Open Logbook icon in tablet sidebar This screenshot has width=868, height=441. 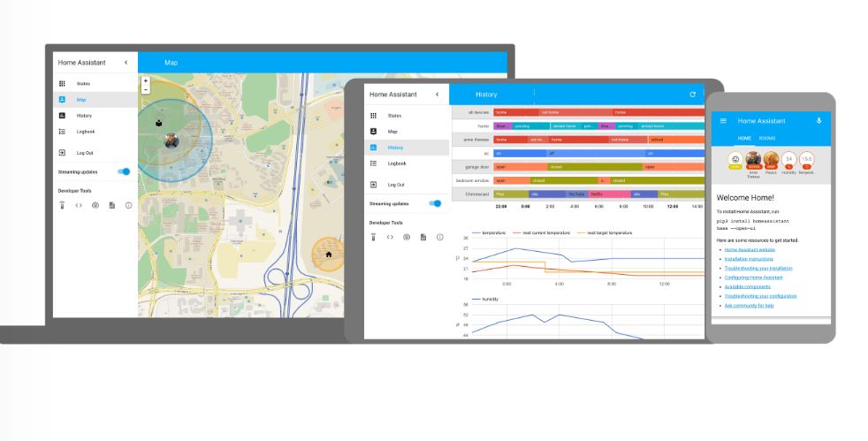[373, 163]
